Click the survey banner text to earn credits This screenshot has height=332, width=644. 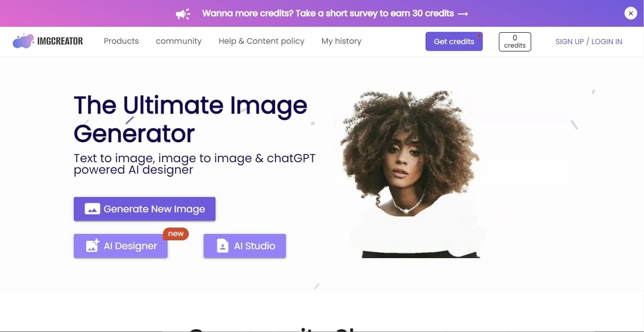point(328,13)
